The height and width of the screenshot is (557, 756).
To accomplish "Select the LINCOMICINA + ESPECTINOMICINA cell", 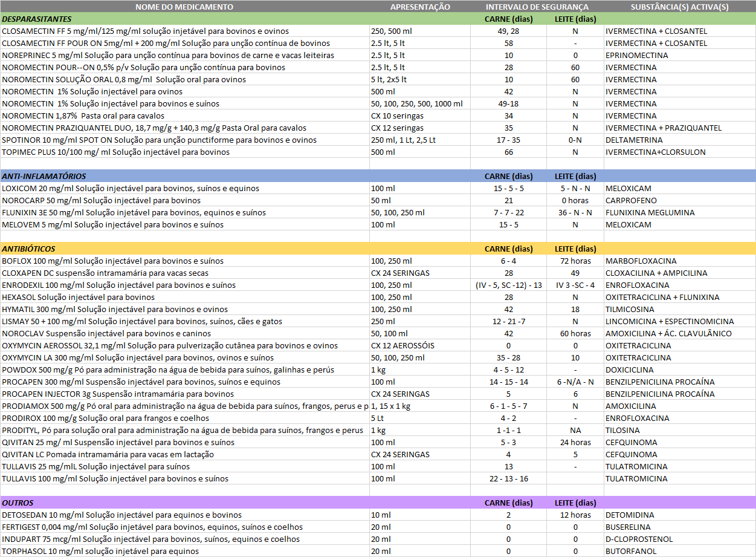I will pyautogui.click(x=680, y=321).
